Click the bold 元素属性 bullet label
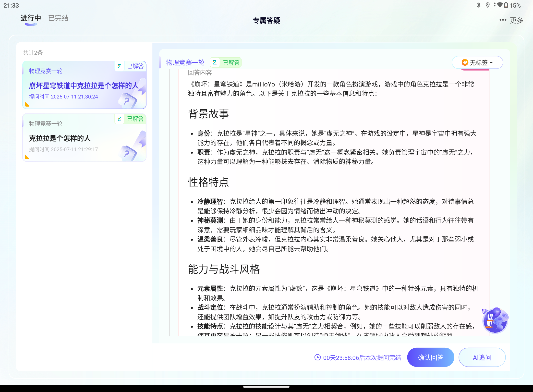The image size is (533, 392). pyautogui.click(x=210, y=289)
